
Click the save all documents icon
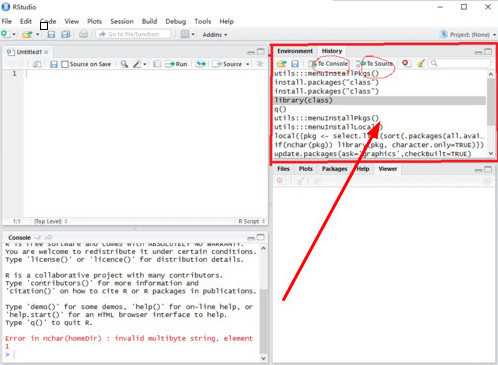pos(66,34)
